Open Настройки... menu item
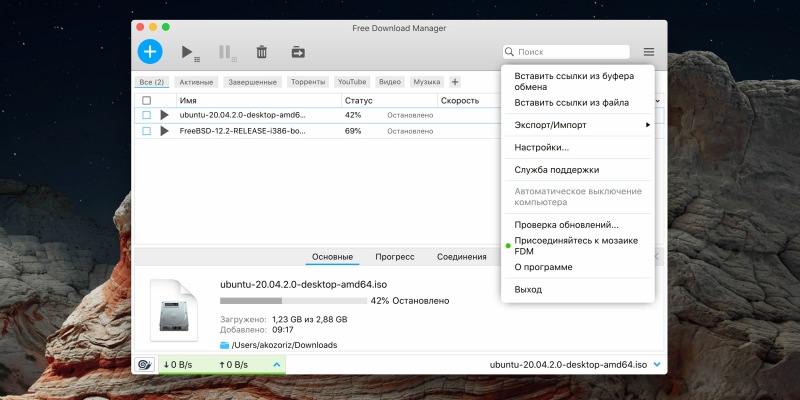This screenshot has height=400, width=800. [578, 148]
